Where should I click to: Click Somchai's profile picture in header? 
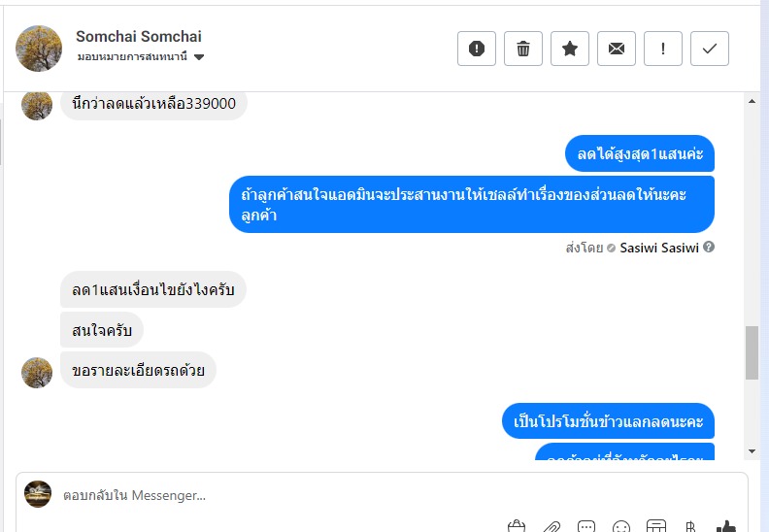pos(40,48)
